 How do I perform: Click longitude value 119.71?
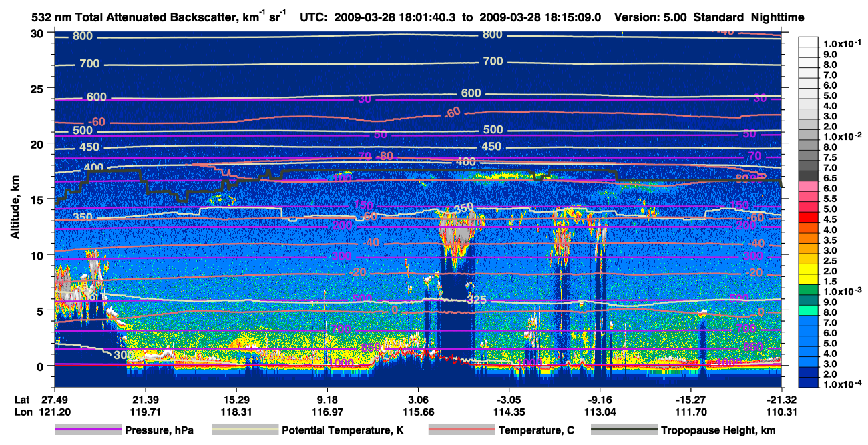144,412
